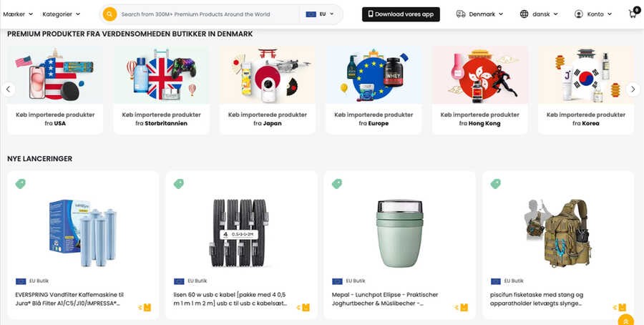Click green tag icon on EVERSPRING product
Viewport: 644px width, 325px height.
coord(20,184)
